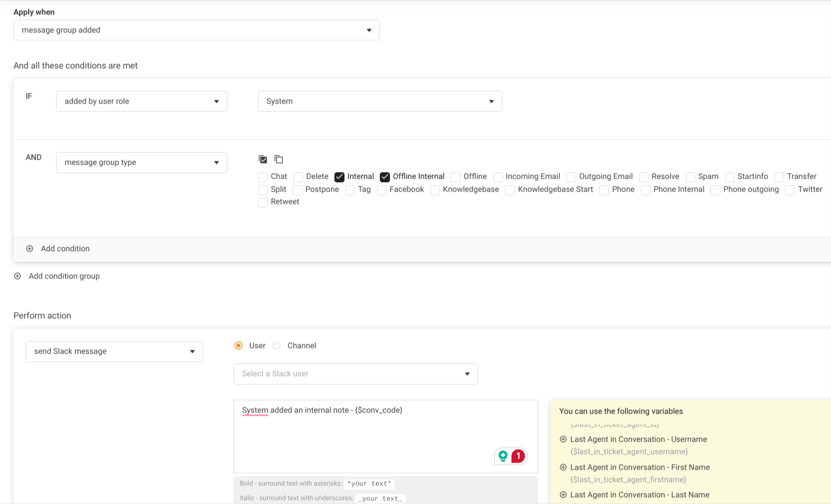Viewport: 831px width, 504px height.
Task: Select the User radio option
Action: pyautogui.click(x=238, y=345)
